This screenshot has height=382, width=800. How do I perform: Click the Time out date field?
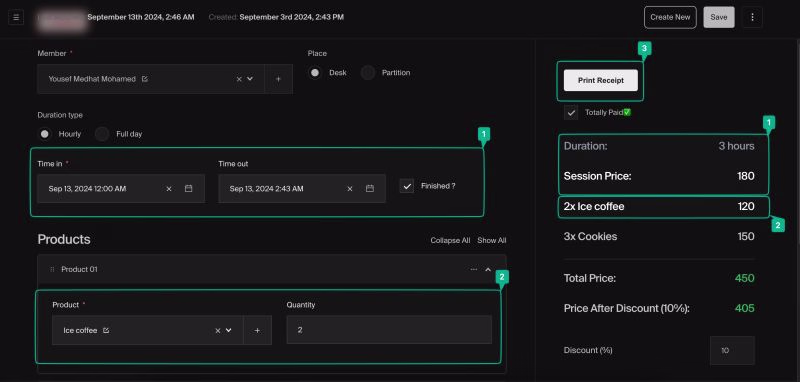(302, 189)
